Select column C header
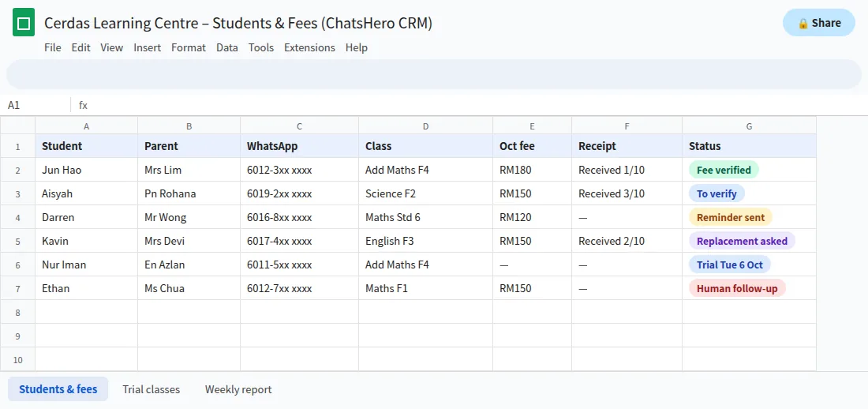 pos(300,126)
